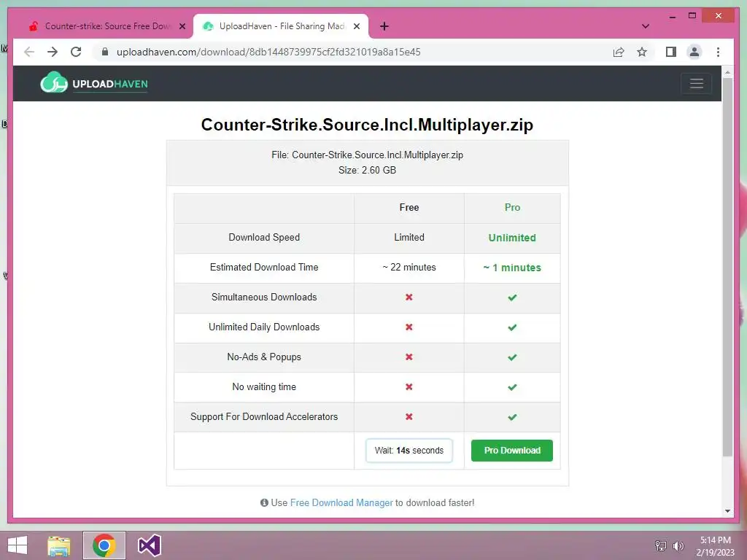The width and height of the screenshot is (747, 560).
Task: Click the Pro Download button
Action: point(511,451)
